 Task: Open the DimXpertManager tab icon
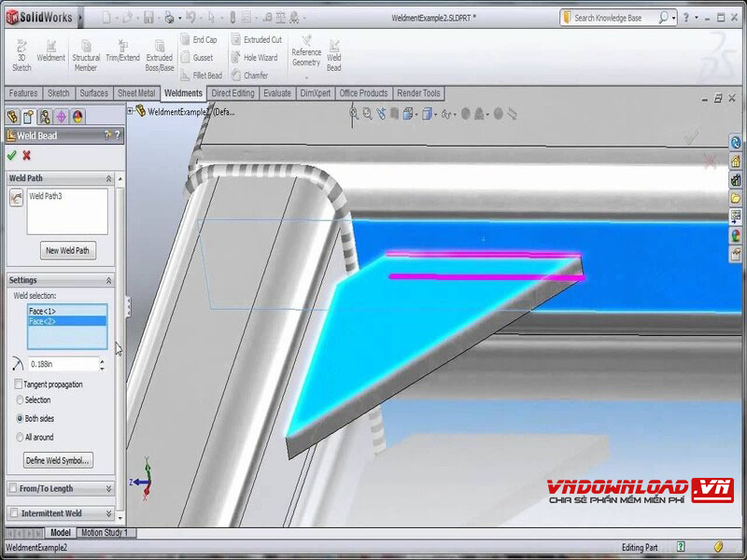(62, 116)
